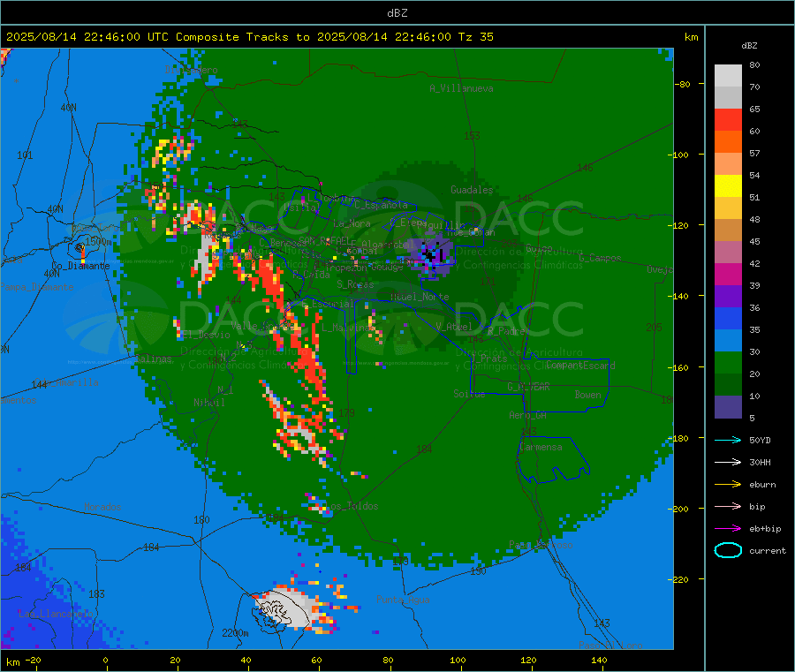Click the cyan 'current' ellipse symbol

[x=728, y=550]
